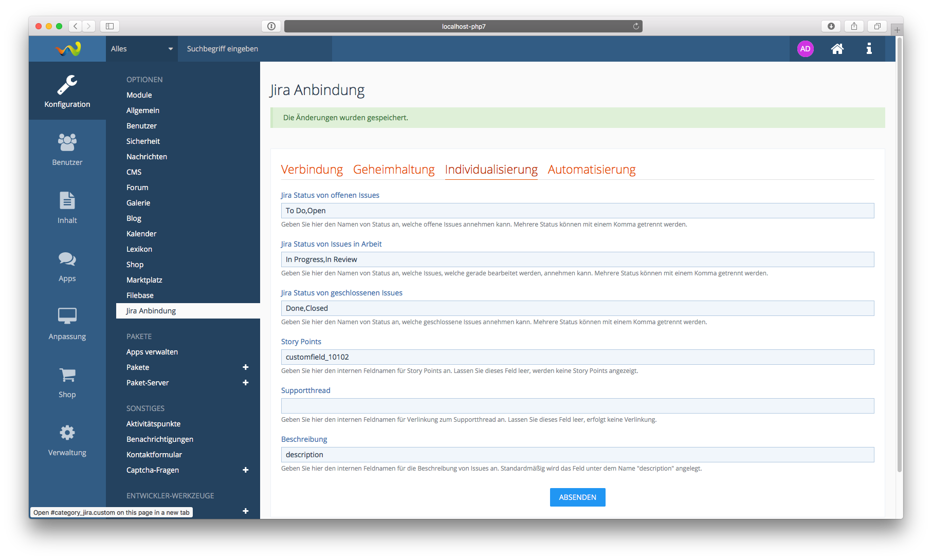932x560 pixels.
Task: Switch to the Verbindung tab
Action: [312, 170]
